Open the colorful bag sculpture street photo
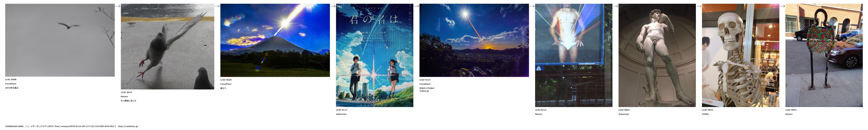The image size is (868, 130). click(x=824, y=55)
